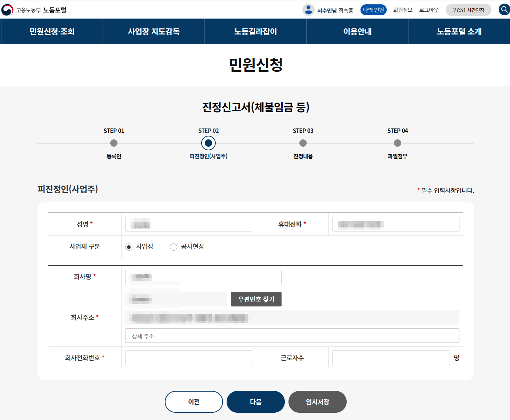Open the 노동길라잡이 menu

(256, 32)
